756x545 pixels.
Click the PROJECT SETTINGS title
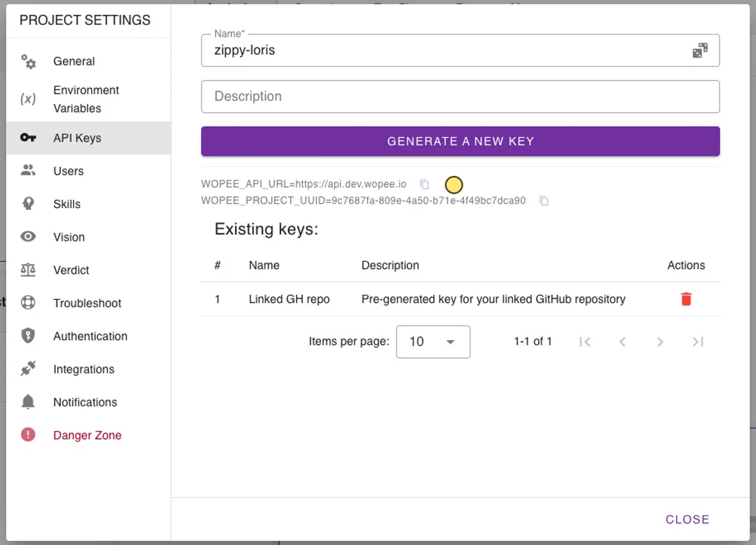85,20
